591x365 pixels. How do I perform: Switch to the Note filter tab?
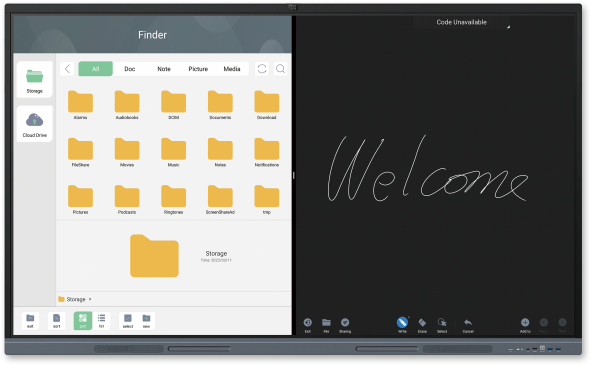pos(164,69)
